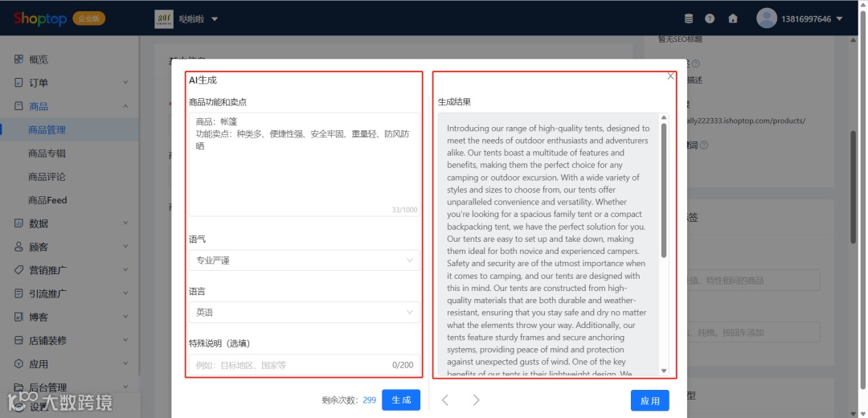Click the result scroll down arrow
Image resolution: width=868 pixels, height=418 pixels.
(664, 371)
